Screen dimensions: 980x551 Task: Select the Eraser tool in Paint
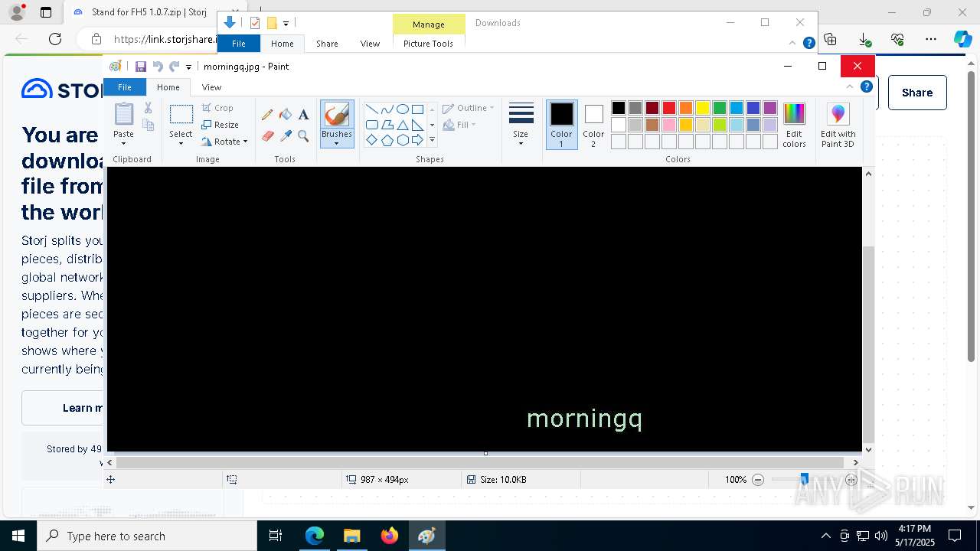[267, 136]
